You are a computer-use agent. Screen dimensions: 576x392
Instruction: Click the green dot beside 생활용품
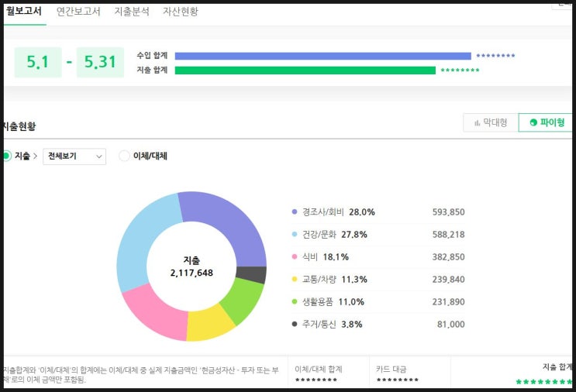(295, 301)
